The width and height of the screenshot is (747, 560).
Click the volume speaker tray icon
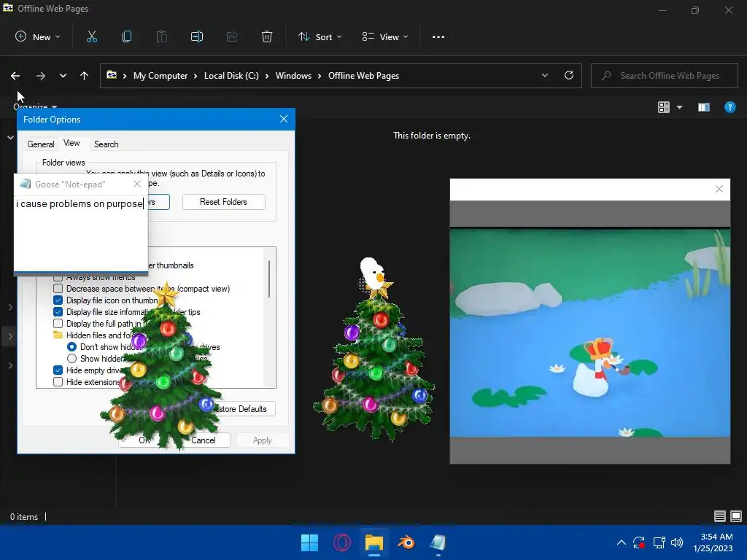tap(676, 542)
